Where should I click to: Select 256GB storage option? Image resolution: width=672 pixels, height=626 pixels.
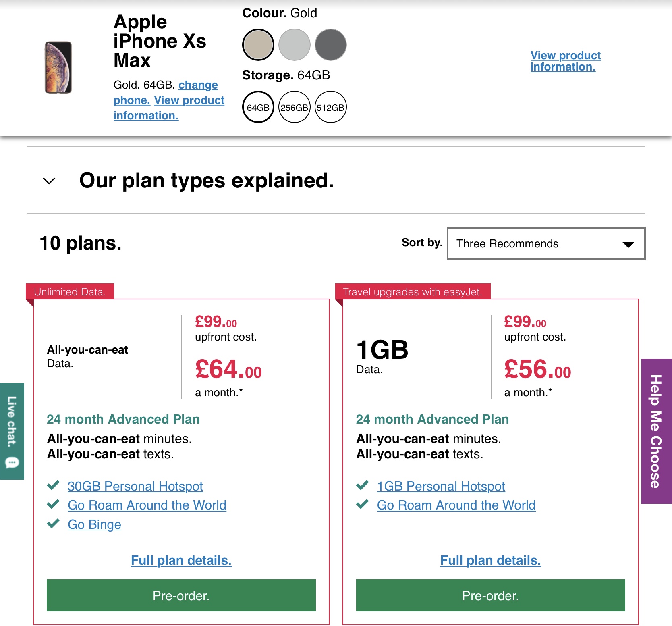tap(295, 107)
